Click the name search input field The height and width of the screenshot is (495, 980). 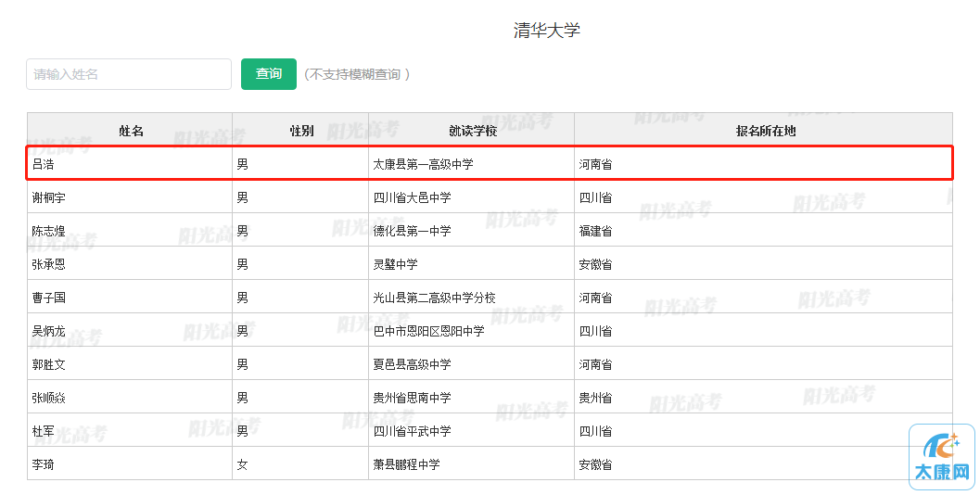129,74
